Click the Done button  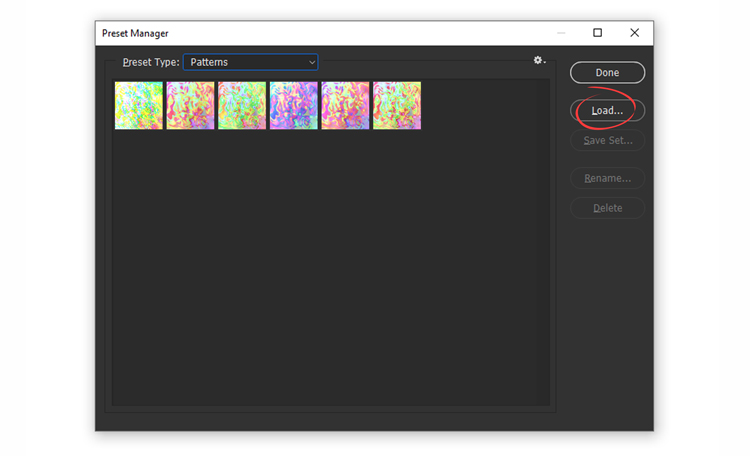[607, 73]
